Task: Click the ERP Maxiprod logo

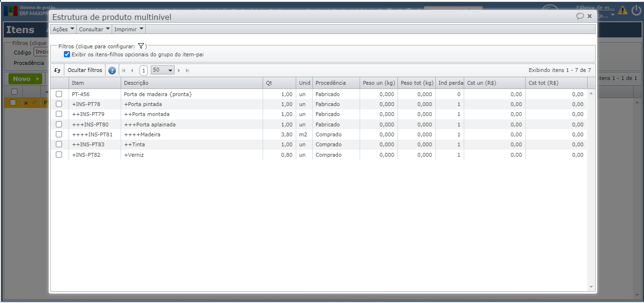Action: point(11,10)
